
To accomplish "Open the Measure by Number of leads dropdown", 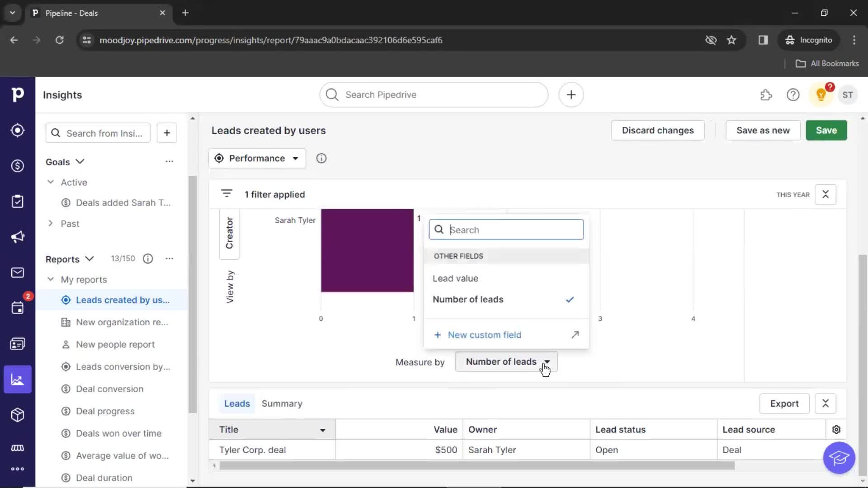I will coord(506,361).
